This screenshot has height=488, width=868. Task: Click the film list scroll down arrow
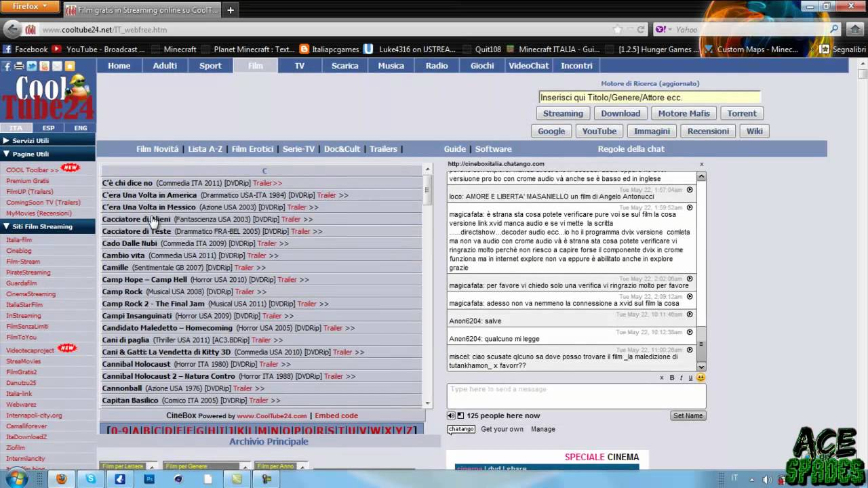tap(428, 403)
